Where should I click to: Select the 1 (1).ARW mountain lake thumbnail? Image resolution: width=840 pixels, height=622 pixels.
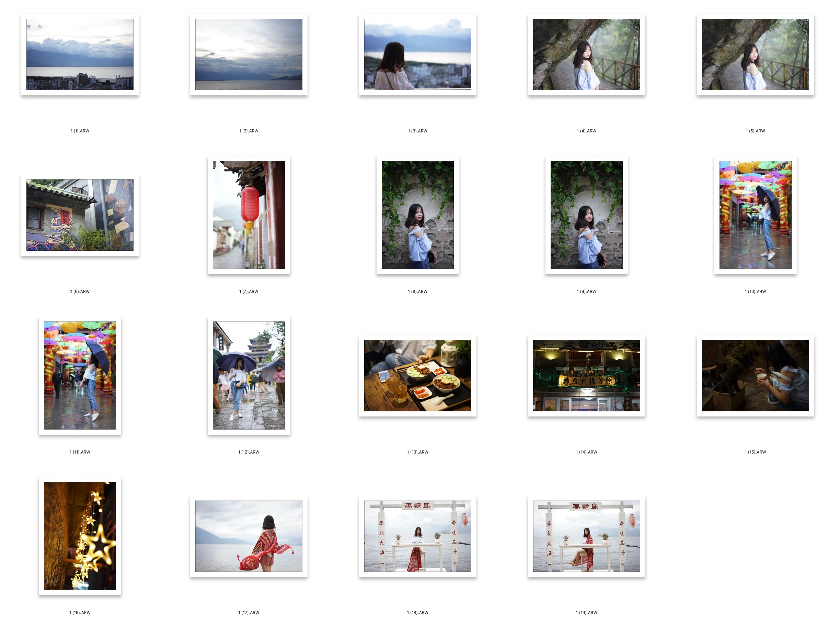click(x=80, y=55)
